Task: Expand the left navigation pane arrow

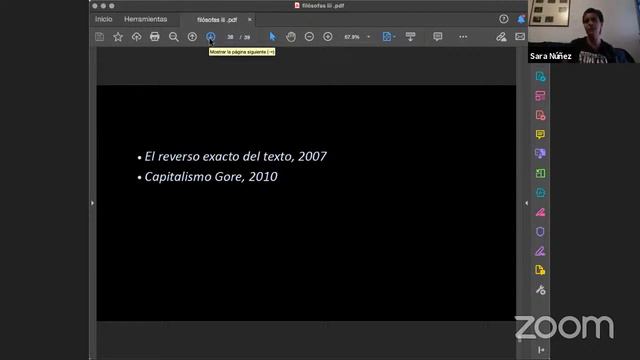Action: [92, 203]
